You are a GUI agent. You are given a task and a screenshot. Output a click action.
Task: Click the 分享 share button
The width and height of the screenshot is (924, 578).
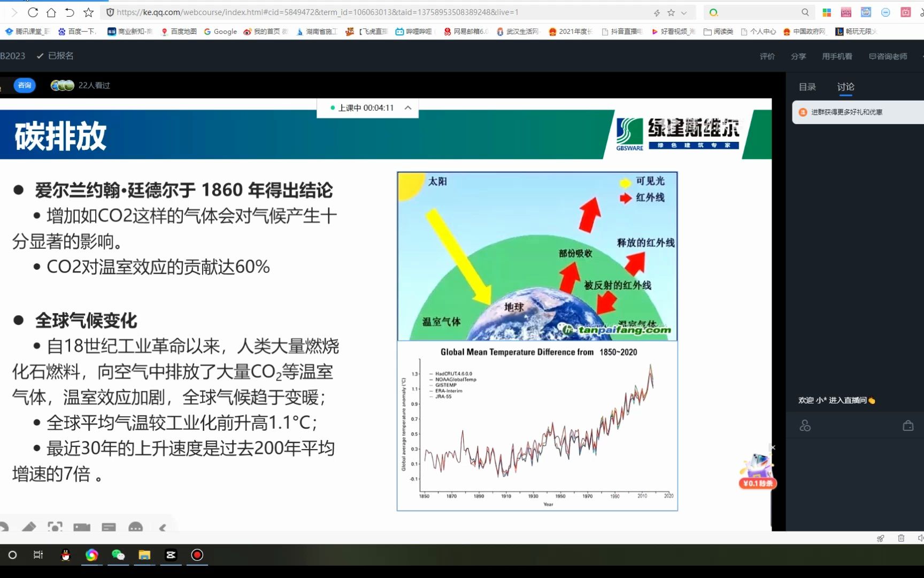(798, 56)
